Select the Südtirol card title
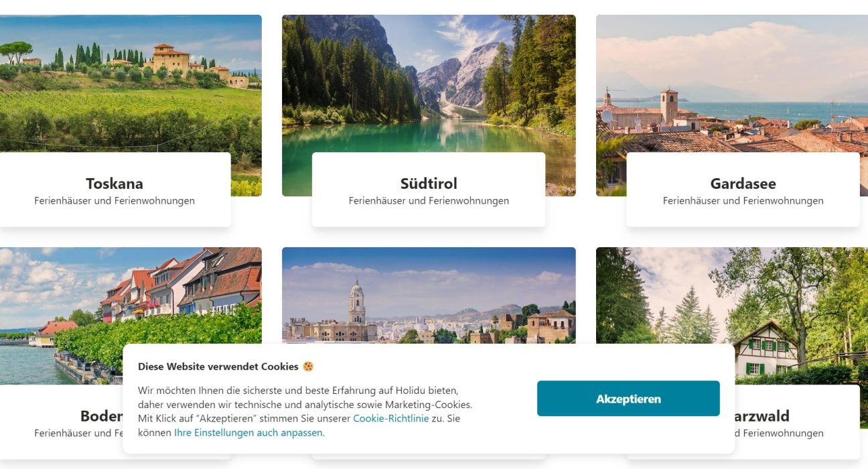 pos(429,184)
